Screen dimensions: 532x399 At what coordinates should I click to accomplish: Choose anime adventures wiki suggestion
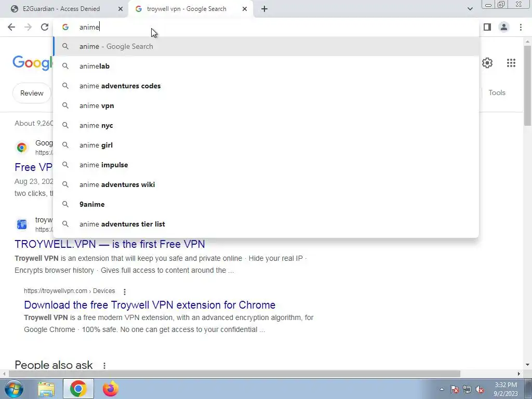tap(267, 184)
